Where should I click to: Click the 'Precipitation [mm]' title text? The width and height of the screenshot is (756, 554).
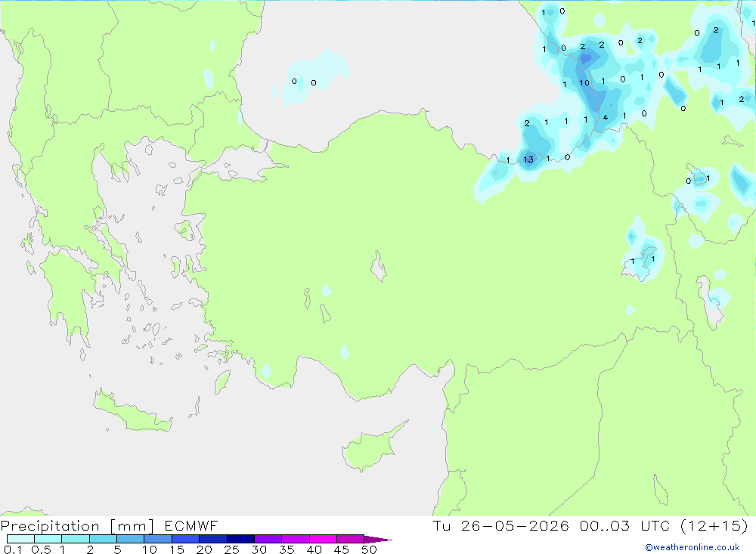pyautogui.click(x=77, y=526)
